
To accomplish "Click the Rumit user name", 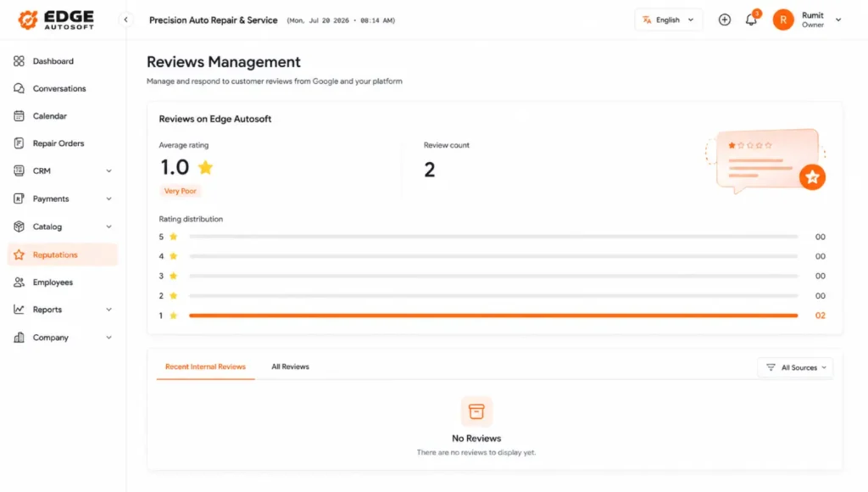I will [813, 15].
